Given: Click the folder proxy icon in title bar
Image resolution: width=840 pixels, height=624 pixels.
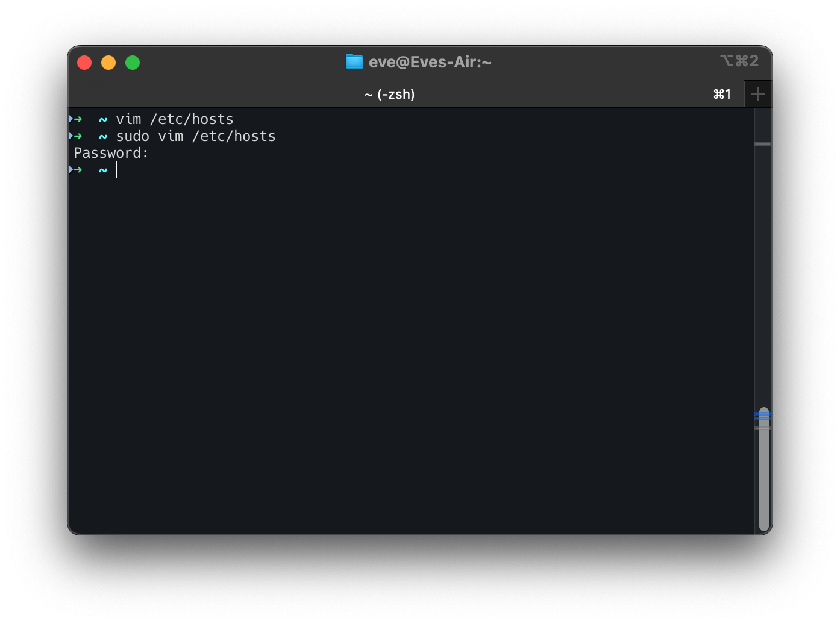Looking at the screenshot, I should (354, 61).
